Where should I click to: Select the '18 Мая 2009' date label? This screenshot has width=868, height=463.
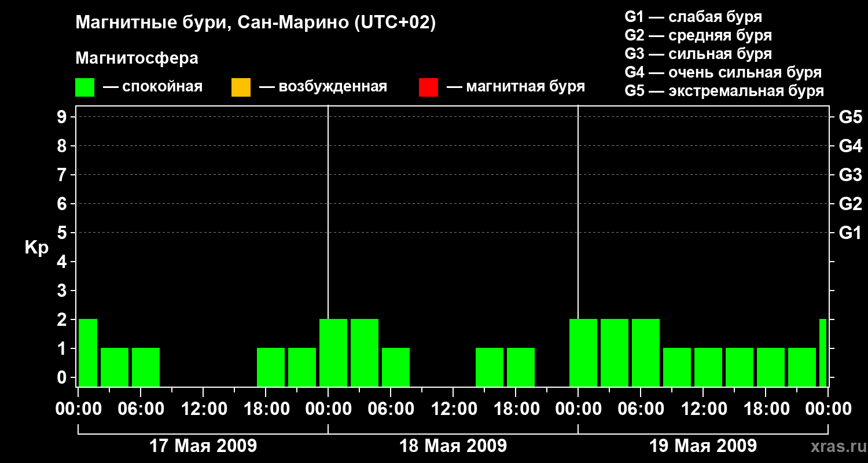pos(453,446)
